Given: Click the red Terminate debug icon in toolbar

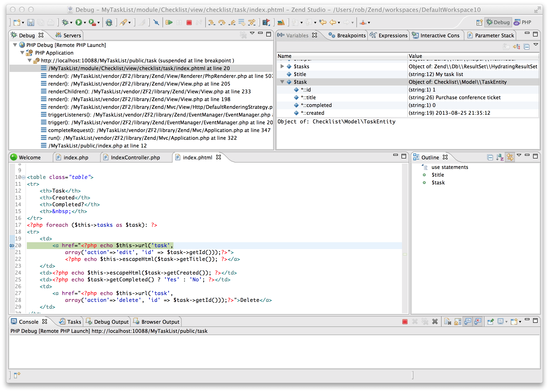Looking at the screenshot, I should pyautogui.click(x=189, y=23).
